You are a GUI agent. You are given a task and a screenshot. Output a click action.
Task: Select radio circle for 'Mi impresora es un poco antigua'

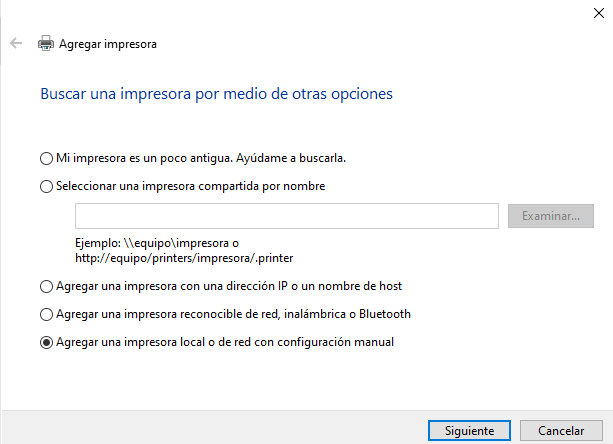point(47,158)
